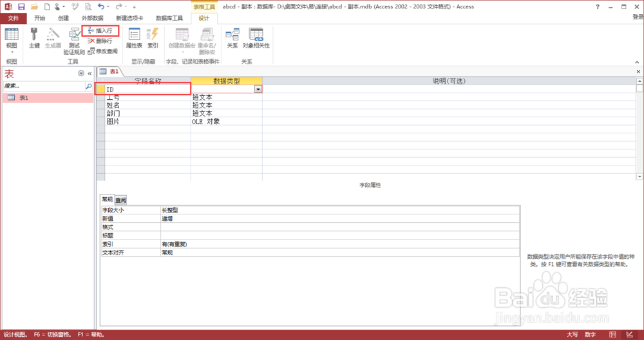The image size is (644, 340).
Task: Switch to the 外部数据 ribbon tab
Action: [x=92, y=18]
